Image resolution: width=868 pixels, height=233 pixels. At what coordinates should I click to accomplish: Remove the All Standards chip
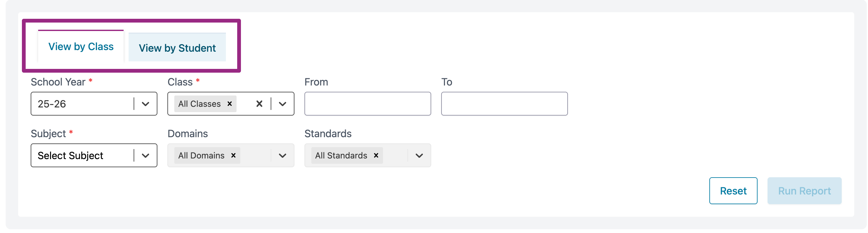(376, 155)
